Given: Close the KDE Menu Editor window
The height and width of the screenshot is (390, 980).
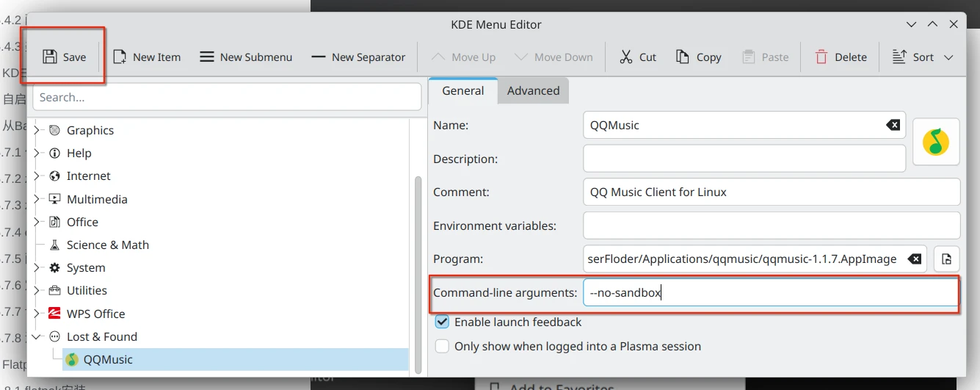Looking at the screenshot, I should coord(954,24).
